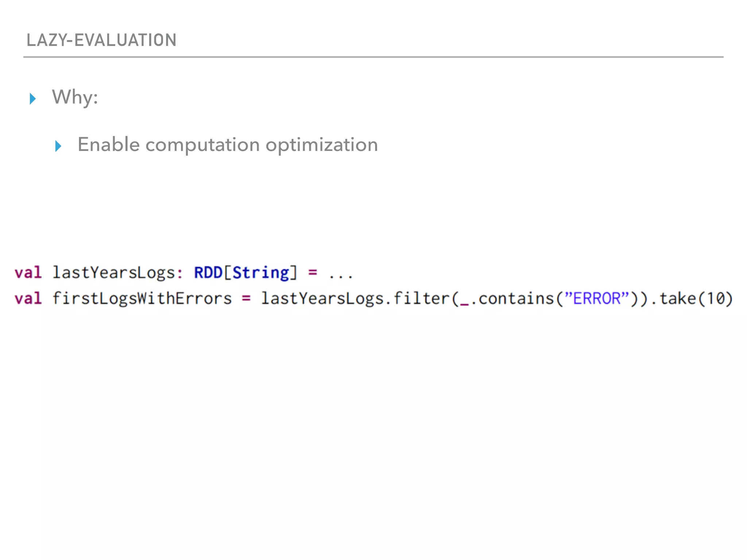Screen dimensions: 747x560
Task: Click 'Enable computation optimization' text
Action: pyautogui.click(x=228, y=145)
